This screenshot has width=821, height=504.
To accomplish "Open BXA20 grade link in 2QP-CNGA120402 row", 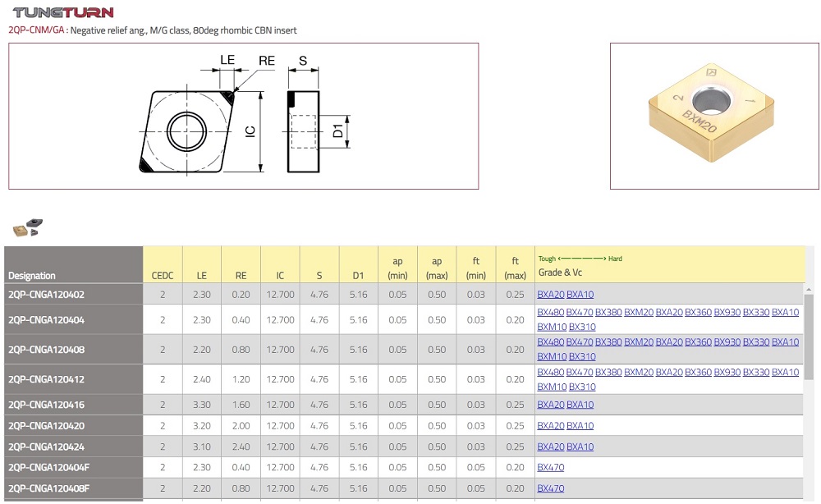I will [x=551, y=294].
